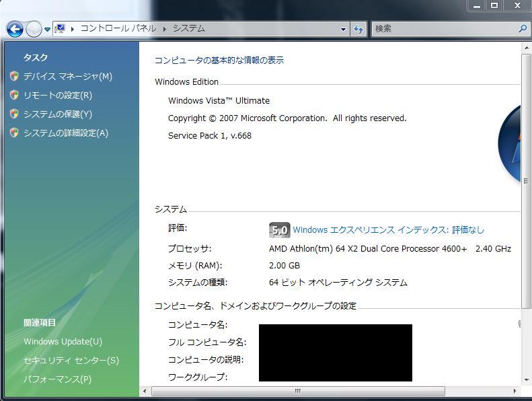Expand the arrow before コントロール パネル
The height and width of the screenshot is (401, 532).
pos(72,29)
